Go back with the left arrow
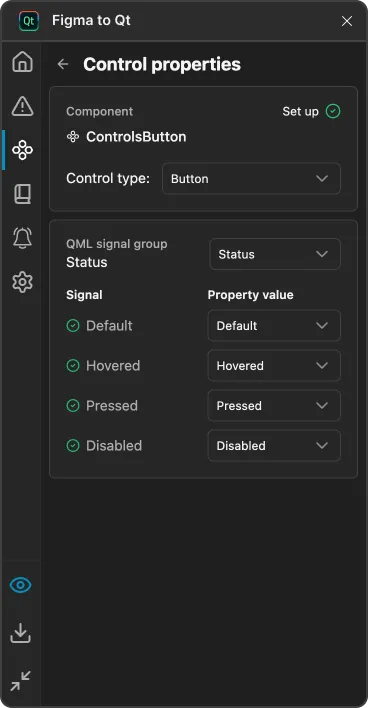This screenshot has height=708, width=368. 63,64
